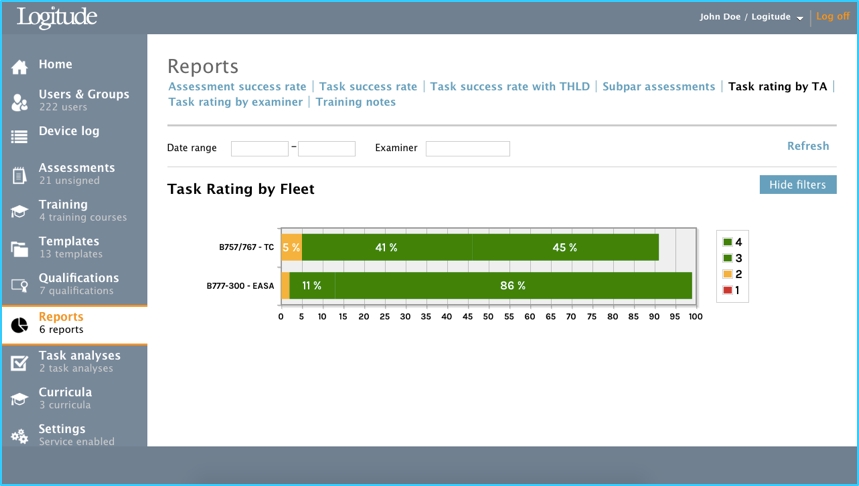Open Task rating by examiner report
The height and width of the screenshot is (486, 859).
(x=236, y=102)
